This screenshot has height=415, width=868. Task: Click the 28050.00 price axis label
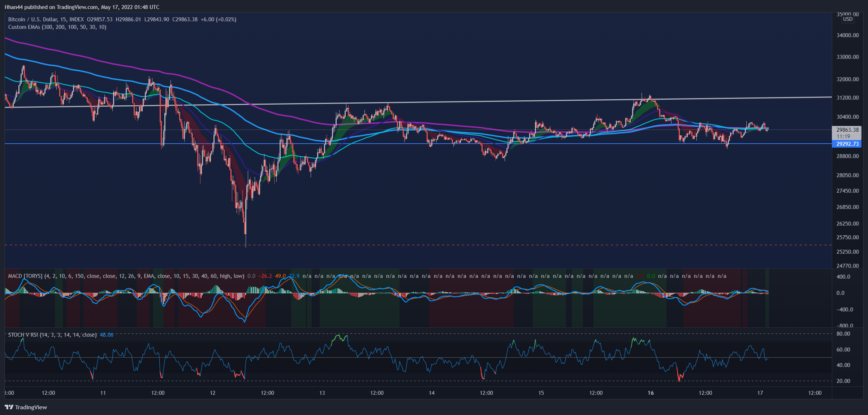click(x=847, y=175)
